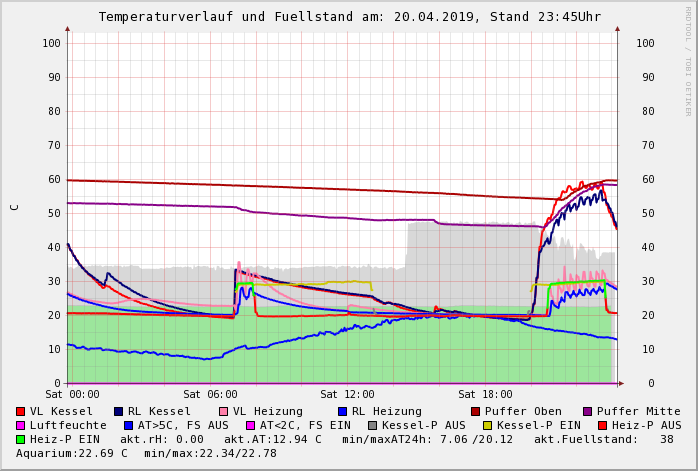Image resolution: width=698 pixels, height=471 pixels.
Task: Click the chart title Temperaturverlauf und Fuellstand
Action: pyautogui.click(x=349, y=17)
